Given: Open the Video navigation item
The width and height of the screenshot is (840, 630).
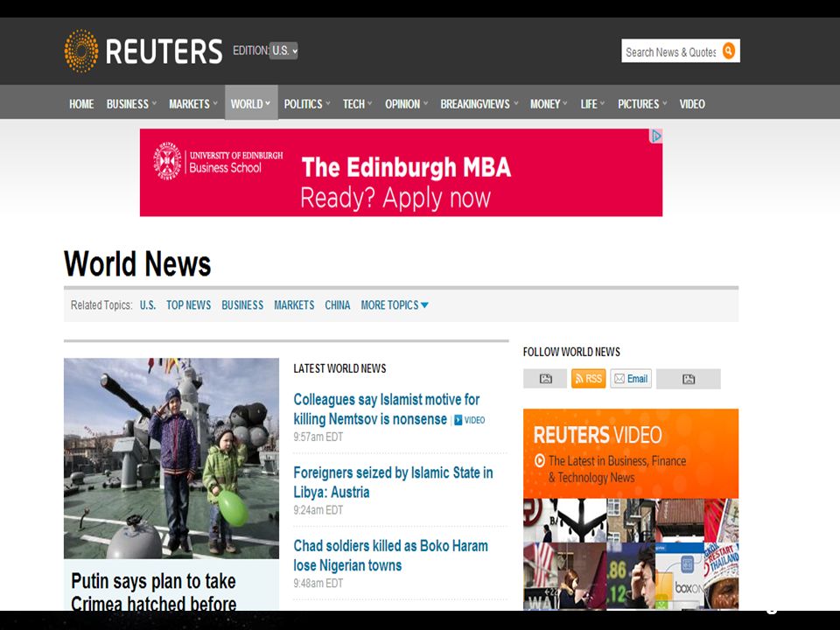Looking at the screenshot, I should pyautogui.click(x=692, y=104).
